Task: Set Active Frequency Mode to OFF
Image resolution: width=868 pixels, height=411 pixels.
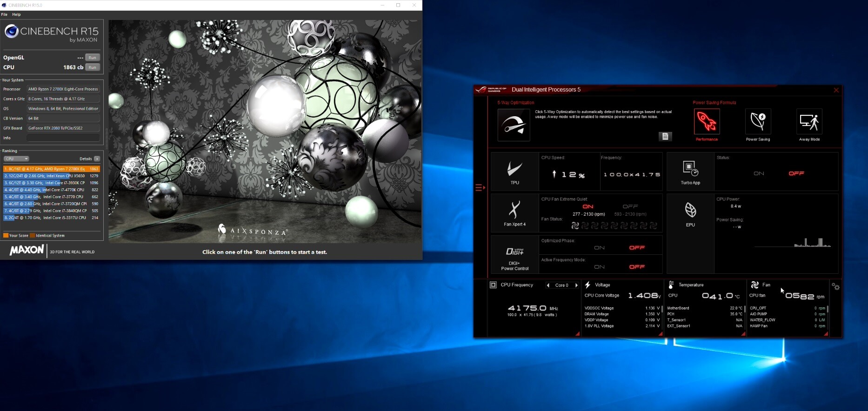Action: (637, 267)
